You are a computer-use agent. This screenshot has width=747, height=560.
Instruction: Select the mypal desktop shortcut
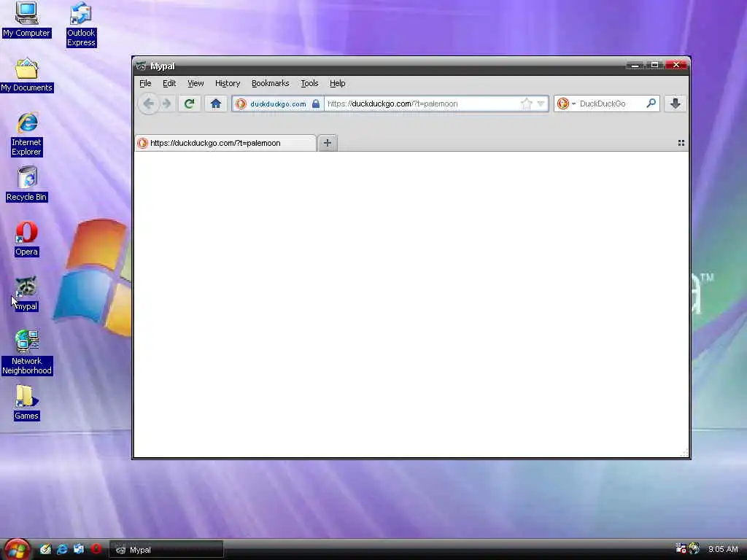point(26,294)
